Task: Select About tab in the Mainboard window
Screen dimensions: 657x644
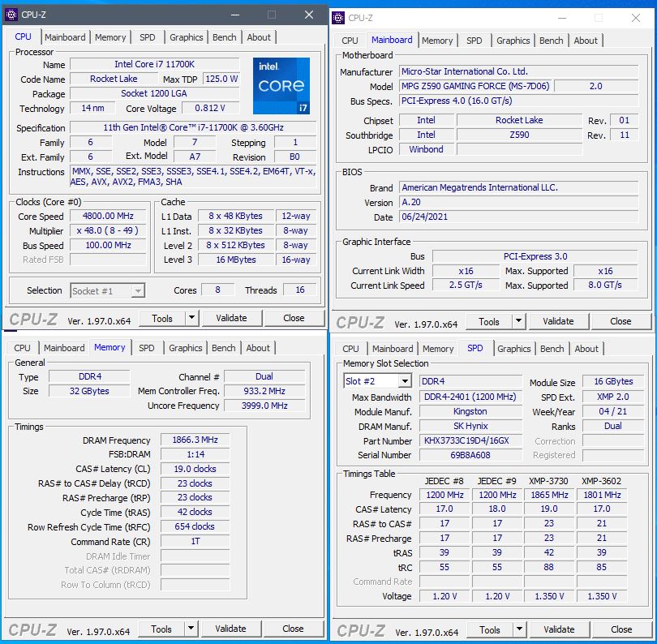Action: pos(586,41)
